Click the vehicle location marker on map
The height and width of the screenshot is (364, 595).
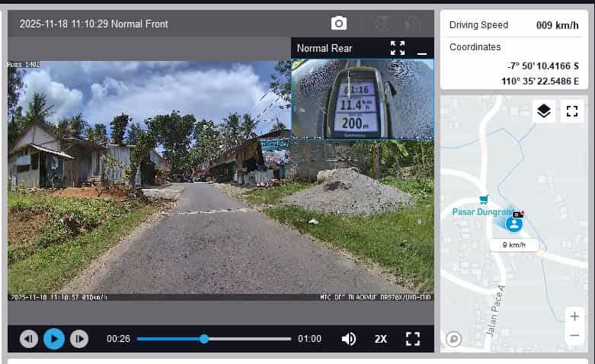point(514,224)
